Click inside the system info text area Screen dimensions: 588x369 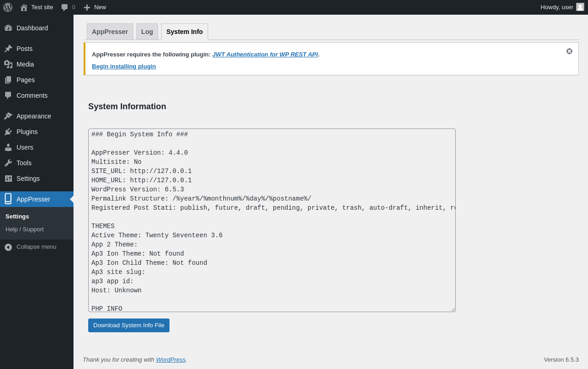point(271,220)
